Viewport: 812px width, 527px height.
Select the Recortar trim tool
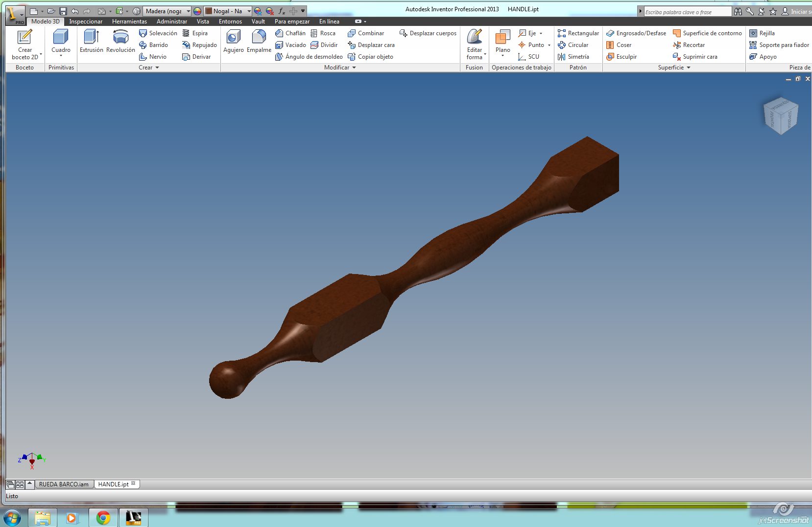coord(689,45)
